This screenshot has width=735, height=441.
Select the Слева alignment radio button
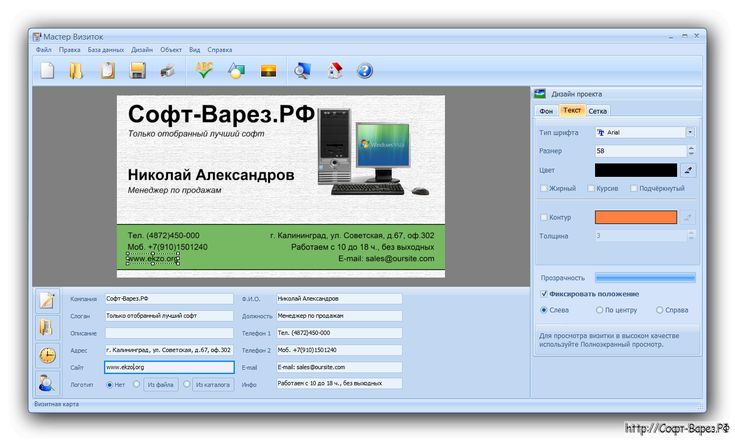click(544, 310)
